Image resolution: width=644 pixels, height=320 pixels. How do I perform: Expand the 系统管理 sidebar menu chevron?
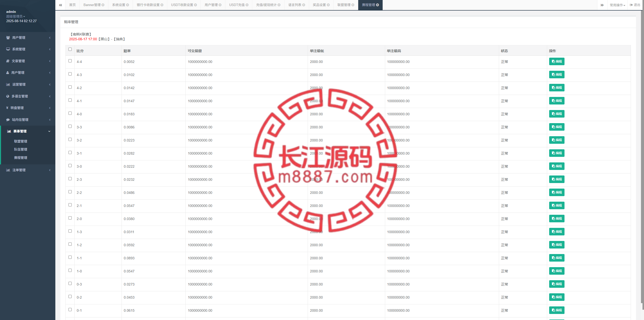pyautogui.click(x=50, y=49)
